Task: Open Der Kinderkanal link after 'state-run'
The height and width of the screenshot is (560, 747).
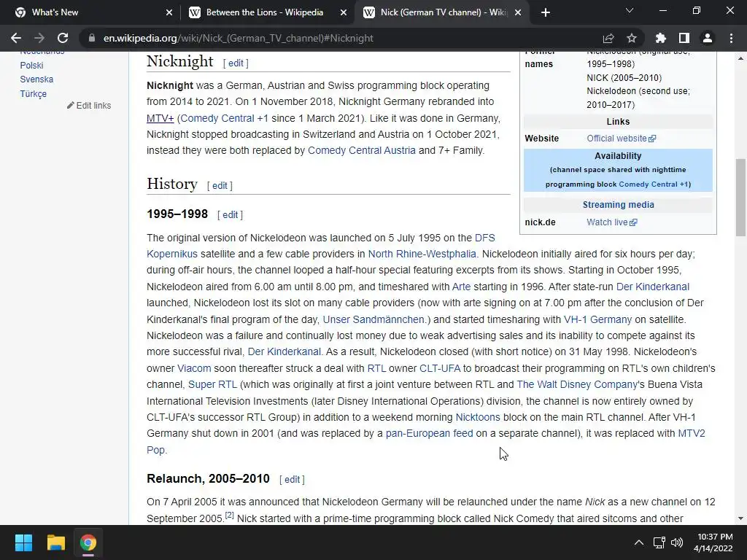Action: (x=653, y=287)
